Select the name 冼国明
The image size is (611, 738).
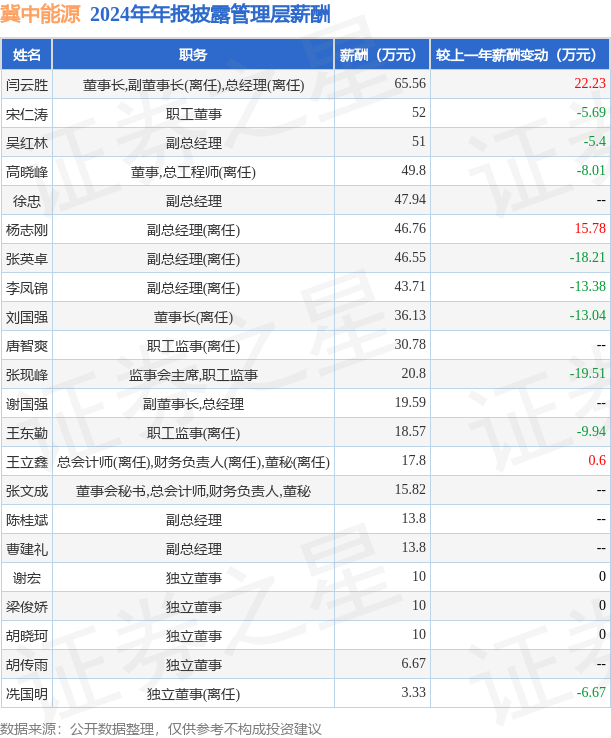pos(27,694)
